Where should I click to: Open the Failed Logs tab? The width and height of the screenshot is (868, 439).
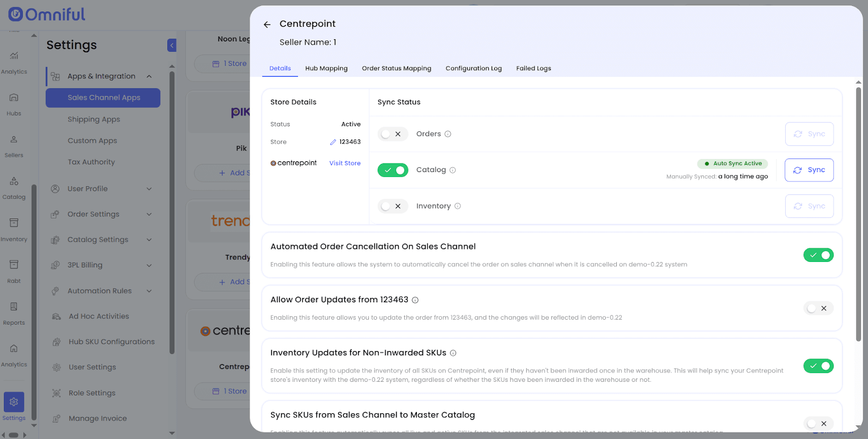click(x=533, y=69)
